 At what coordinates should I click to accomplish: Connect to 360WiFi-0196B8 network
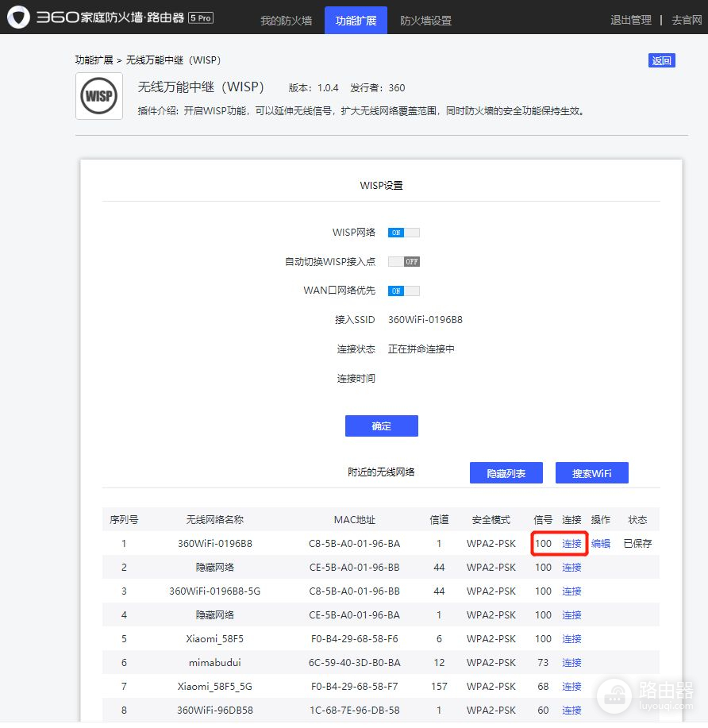click(571, 544)
